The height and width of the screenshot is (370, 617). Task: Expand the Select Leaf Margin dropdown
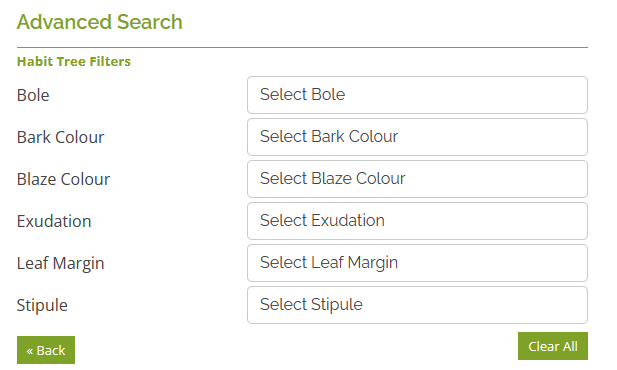[417, 263]
